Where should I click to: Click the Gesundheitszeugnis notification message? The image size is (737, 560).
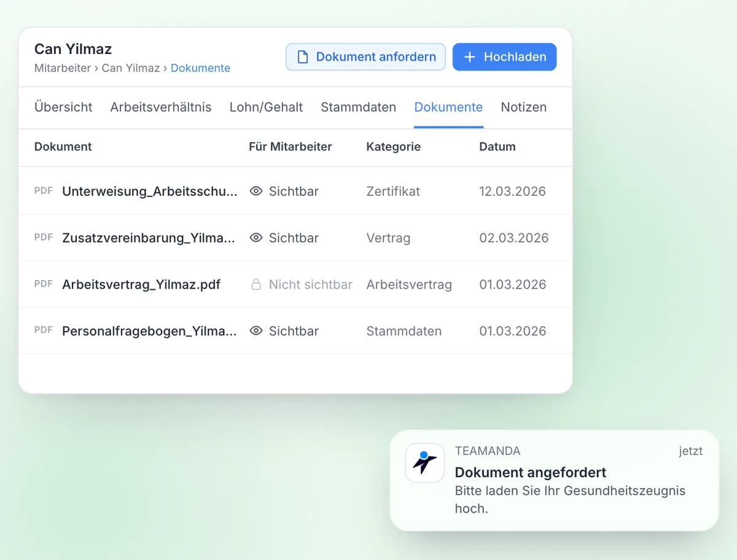click(570, 500)
